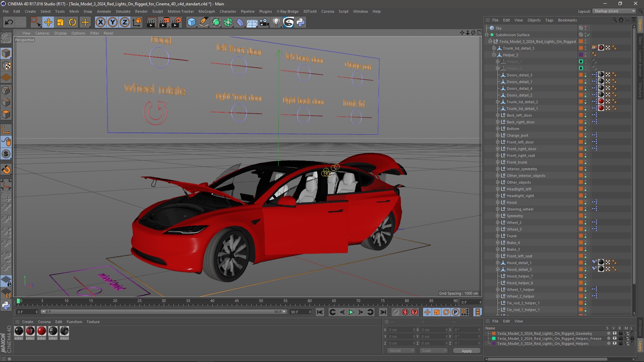The height and width of the screenshot is (362, 644).
Task: Collapse Subdivision Surface hierarchy
Action: (x=487, y=35)
